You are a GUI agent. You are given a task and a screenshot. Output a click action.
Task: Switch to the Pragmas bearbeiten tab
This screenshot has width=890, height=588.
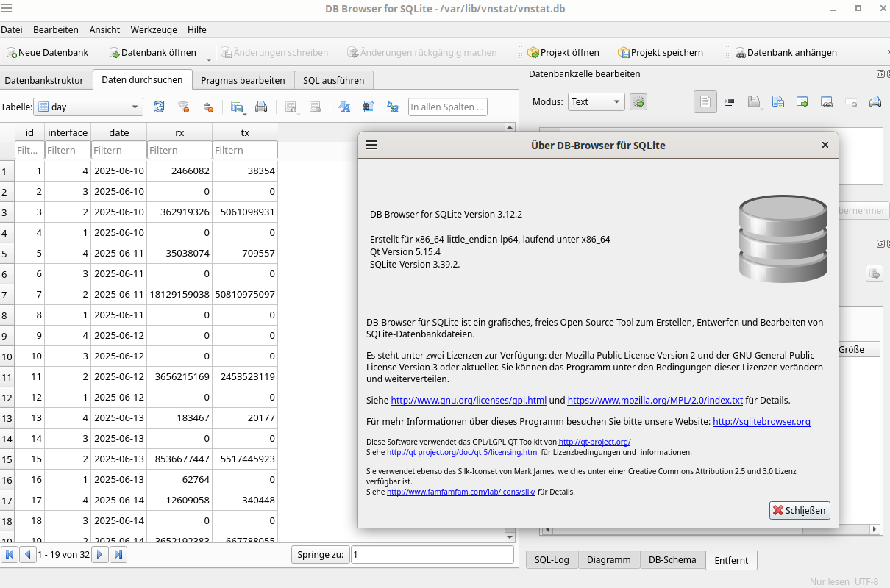[x=243, y=80]
